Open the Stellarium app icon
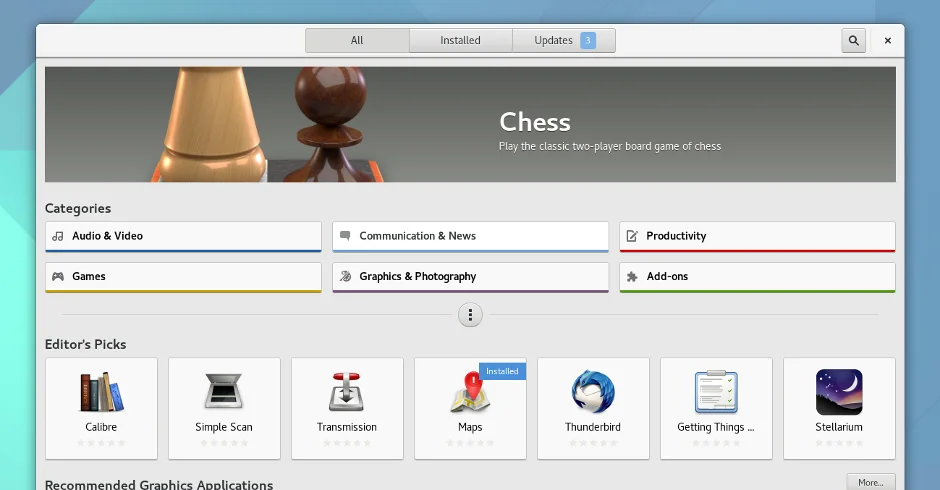Viewport: 940px width, 490px height. coord(839,392)
